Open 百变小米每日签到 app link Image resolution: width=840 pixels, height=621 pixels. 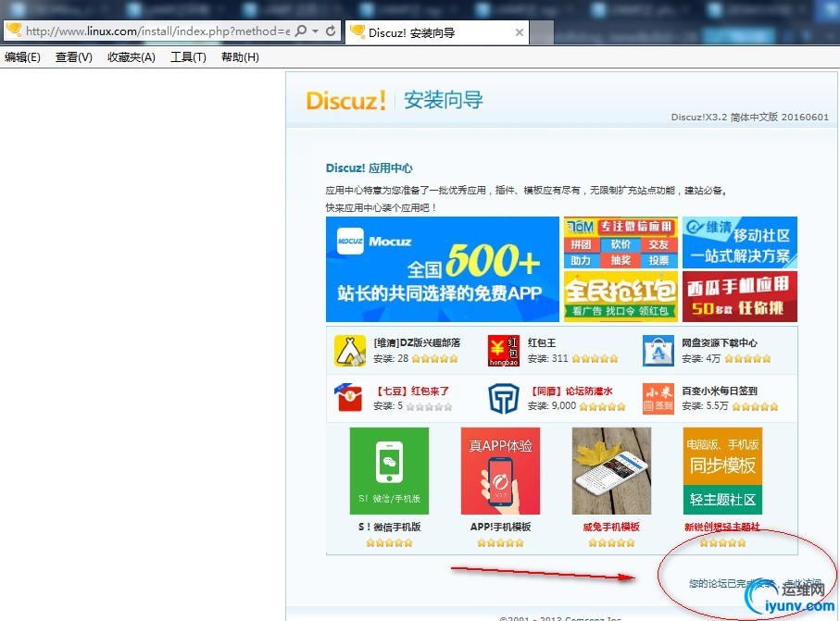point(720,391)
